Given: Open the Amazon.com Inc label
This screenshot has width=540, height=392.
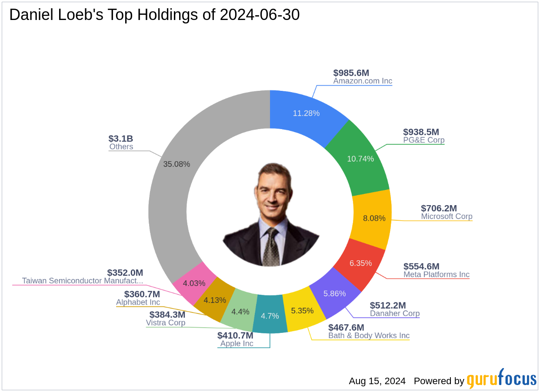Looking at the screenshot, I should tap(363, 81).
